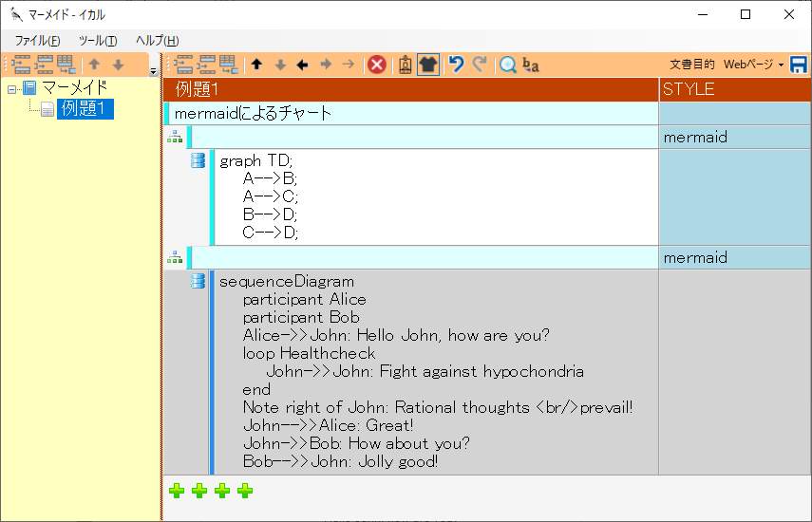Save the document with the floppy icon
Image resolution: width=812 pixels, height=522 pixels.
click(x=799, y=65)
